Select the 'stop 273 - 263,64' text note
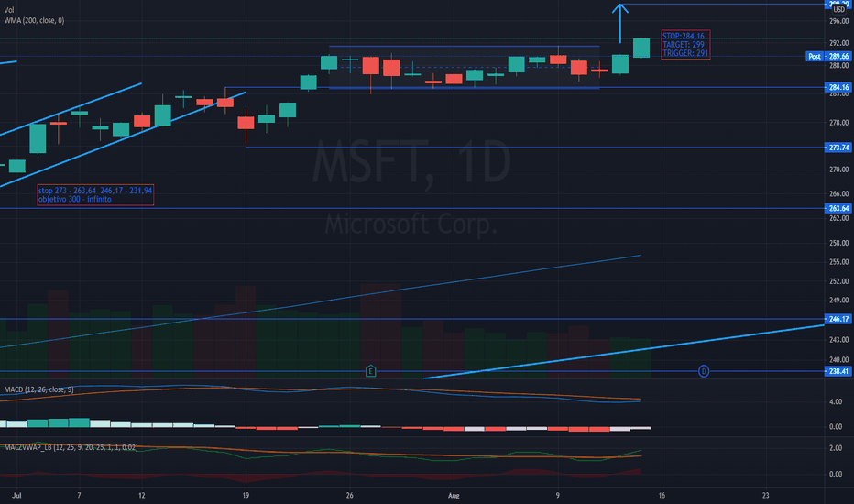 pos(95,194)
